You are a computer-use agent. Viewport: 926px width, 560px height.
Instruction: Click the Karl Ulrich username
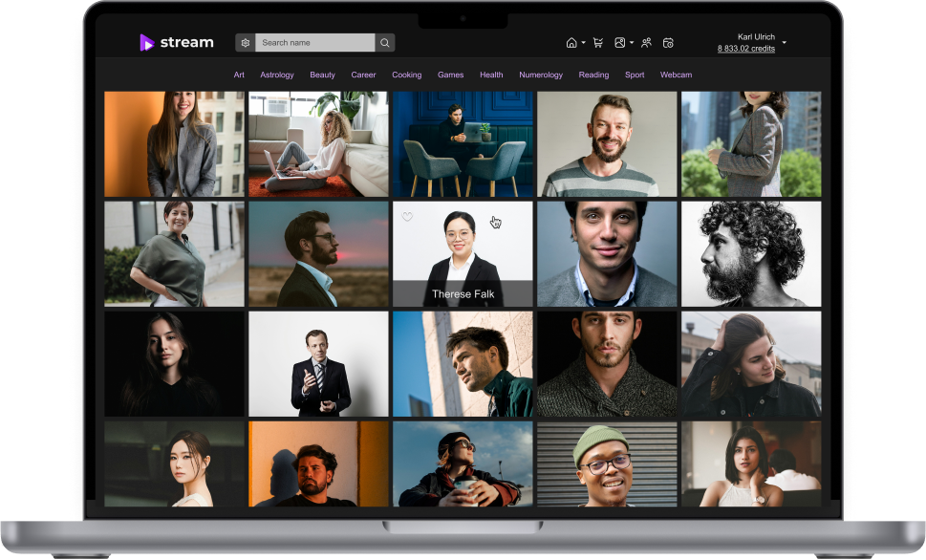[x=756, y=36]
